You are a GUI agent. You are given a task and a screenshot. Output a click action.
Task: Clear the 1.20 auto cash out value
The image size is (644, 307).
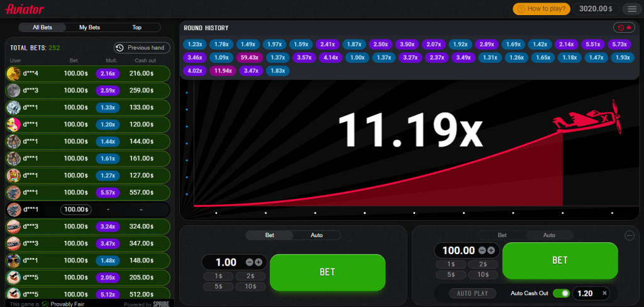tap(604, 293)
